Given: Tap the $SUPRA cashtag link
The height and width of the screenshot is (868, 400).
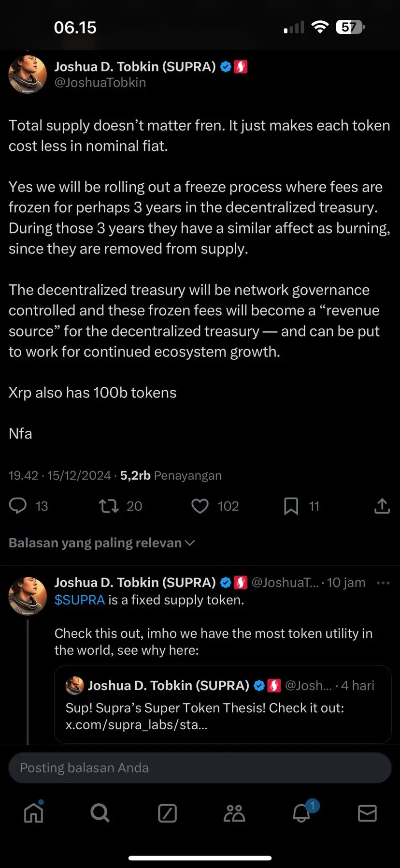Looking at the screenshot, I should tap(80, 600).
